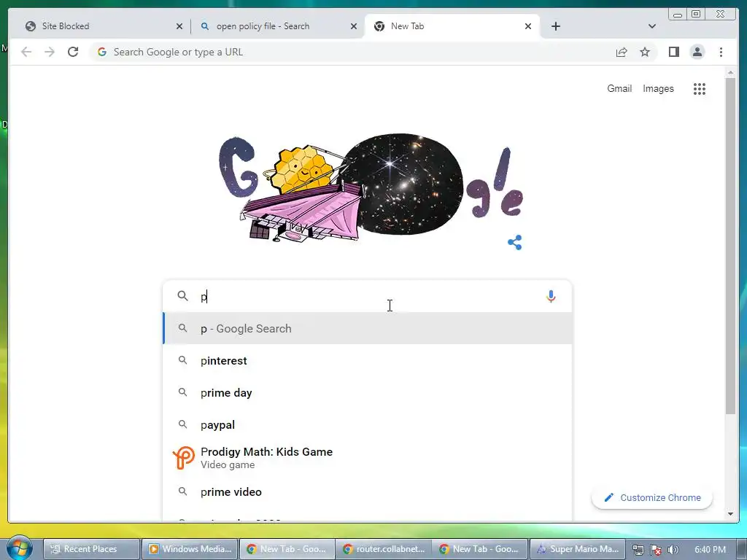This screenshot has height=560, width=747.
Task: Switch to Super Mario taskbar window
Action: click(578, 549)
